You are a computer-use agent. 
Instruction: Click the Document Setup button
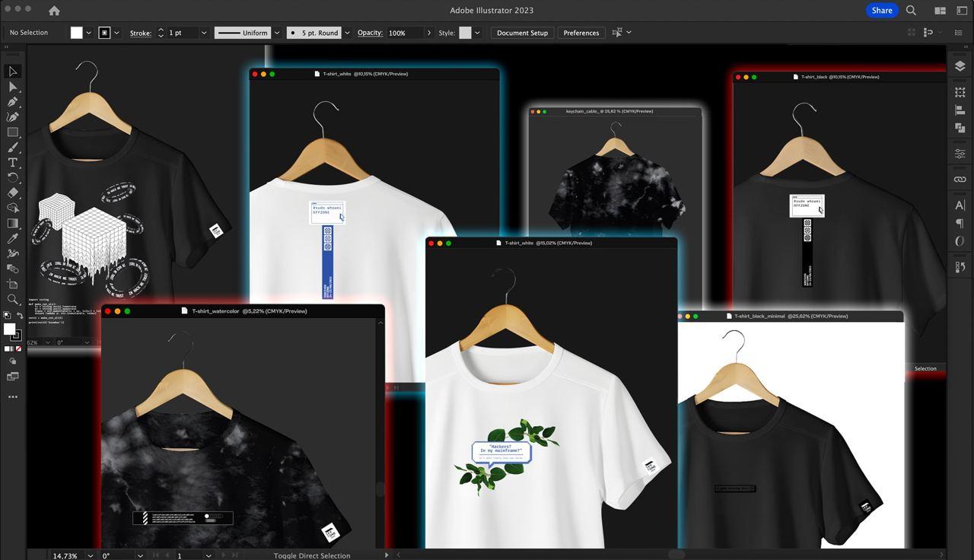point(522,33)
